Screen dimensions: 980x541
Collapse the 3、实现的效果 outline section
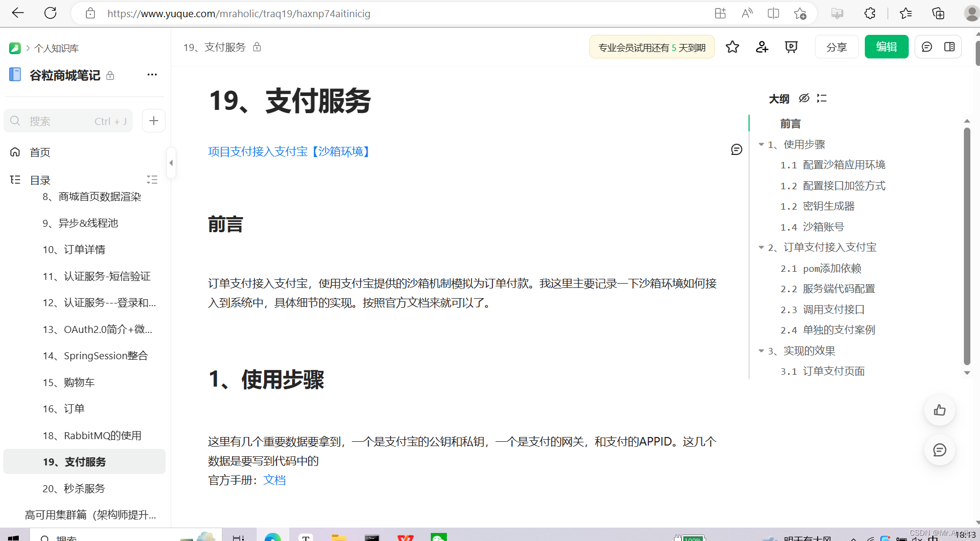click(761, 351)
